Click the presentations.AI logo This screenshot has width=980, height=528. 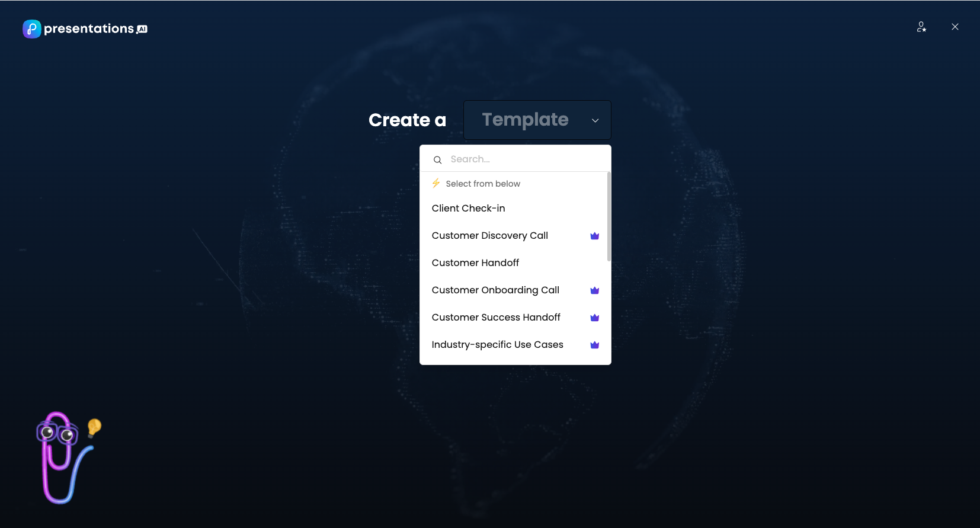click(85, 28)
